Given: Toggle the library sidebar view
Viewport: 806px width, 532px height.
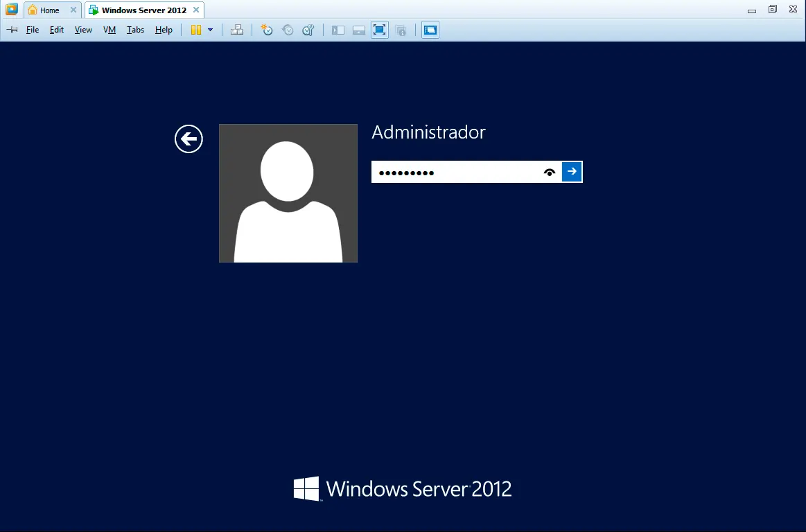Looking at the screenshot, I should 338,30.
